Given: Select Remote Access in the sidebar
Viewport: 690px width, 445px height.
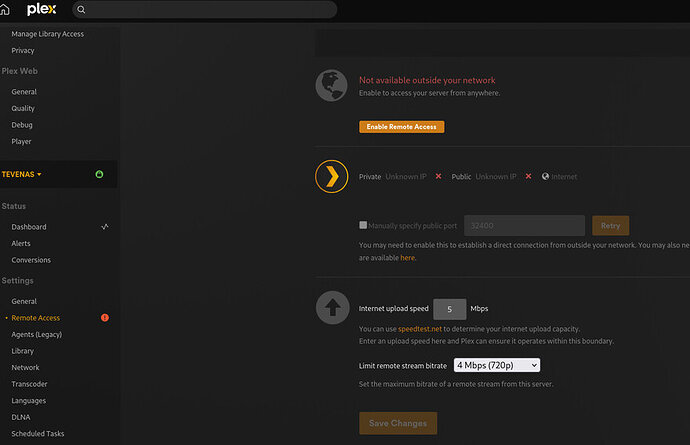Looking at the screenshot, I should [x=36, y=318].
